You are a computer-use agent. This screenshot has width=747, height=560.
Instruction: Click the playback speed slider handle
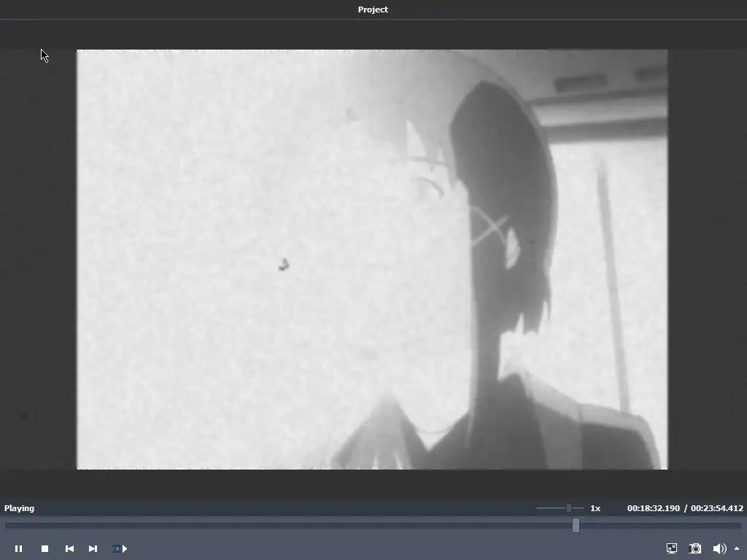pos(568,508)
